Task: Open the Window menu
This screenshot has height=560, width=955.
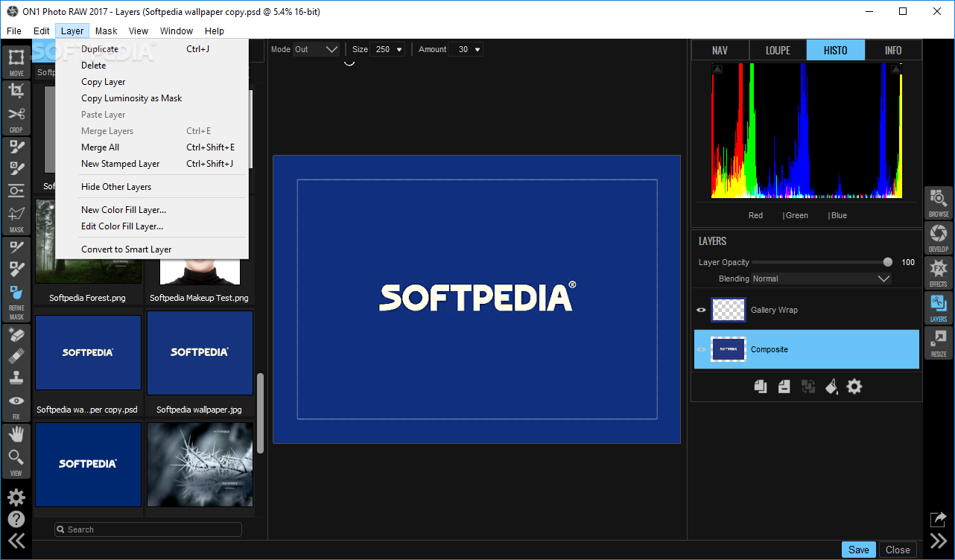Action: [x=177, y=31]
